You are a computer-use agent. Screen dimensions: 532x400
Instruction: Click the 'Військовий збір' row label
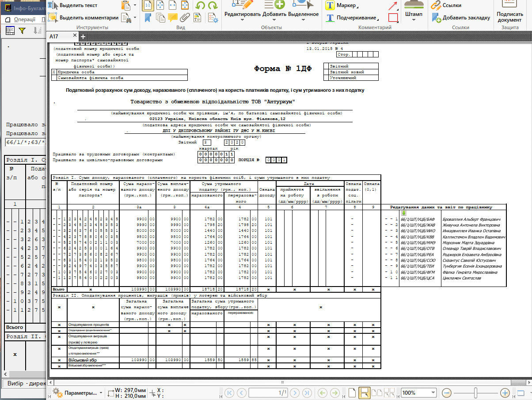[83, 360]
